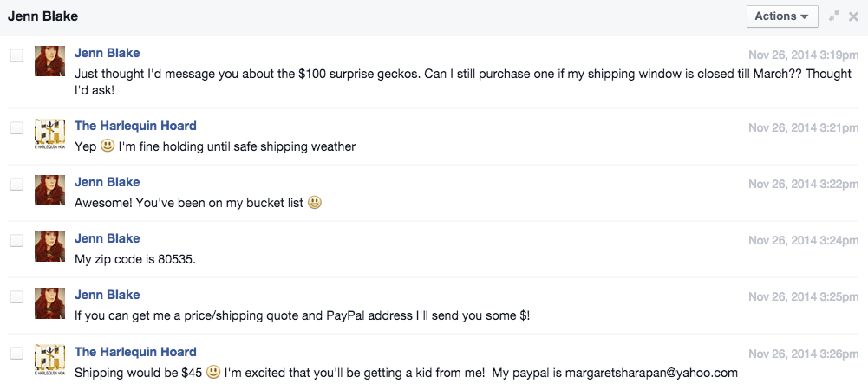Click Nov 26, 2014 3:24pm timestamp
Image resolution: width=868 pixels, height=390 pixels.
(803, 241)
